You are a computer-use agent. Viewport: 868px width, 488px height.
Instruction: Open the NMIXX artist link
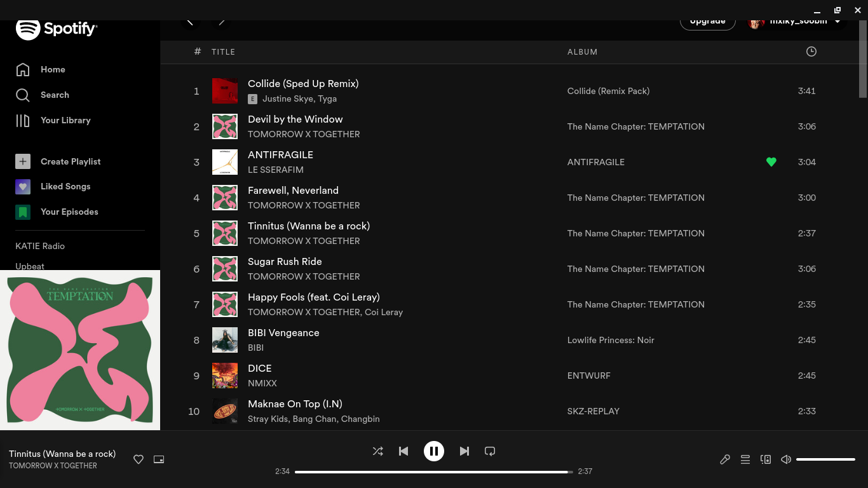tap(262, 383)
